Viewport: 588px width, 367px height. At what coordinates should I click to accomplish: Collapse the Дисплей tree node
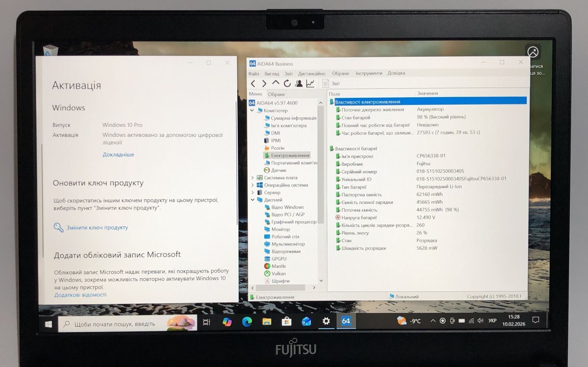click(x=252, y=200)
